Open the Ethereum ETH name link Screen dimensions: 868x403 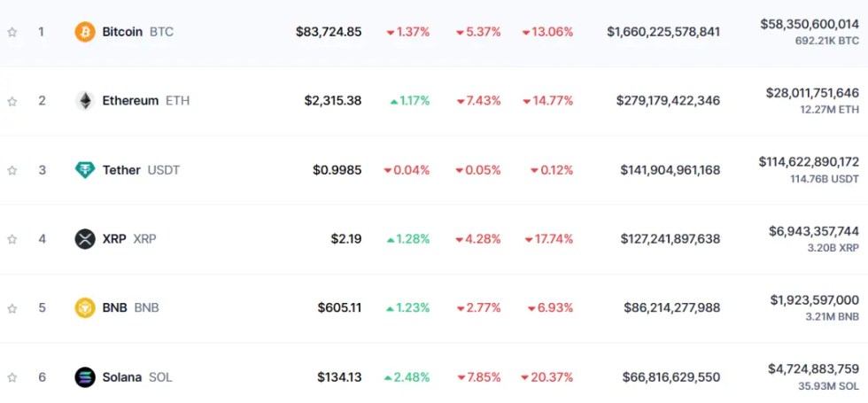pos(145,101)
